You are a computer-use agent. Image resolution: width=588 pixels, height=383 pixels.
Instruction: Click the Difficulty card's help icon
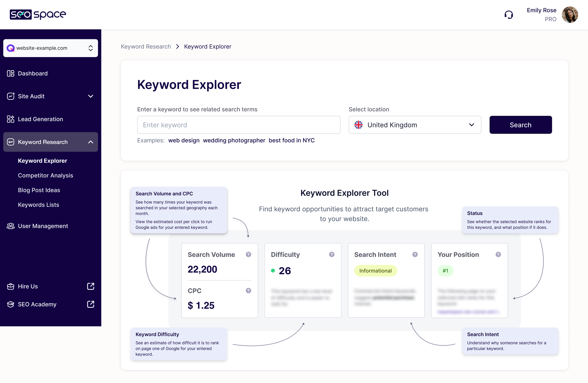click(x=331, y=254)
